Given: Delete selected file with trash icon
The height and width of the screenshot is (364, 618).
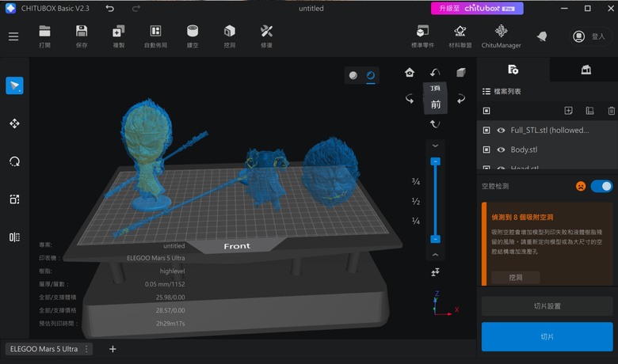Looking at the screenshot, I should pyautogui.click(x=611, y=111).
